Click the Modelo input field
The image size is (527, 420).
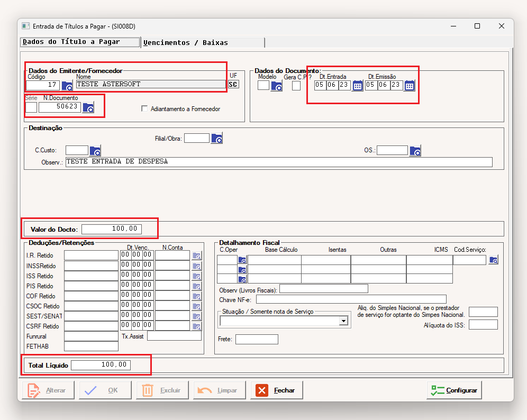[263, 85]
